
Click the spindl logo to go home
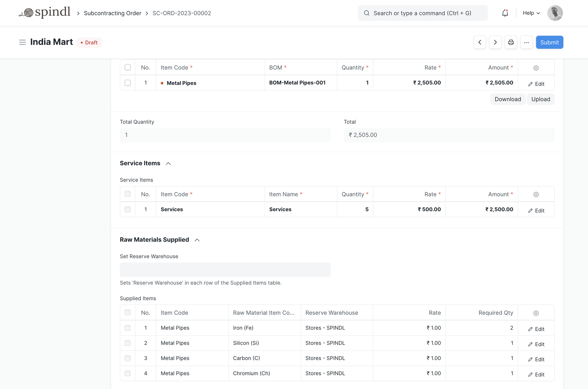tap(45, 13)
